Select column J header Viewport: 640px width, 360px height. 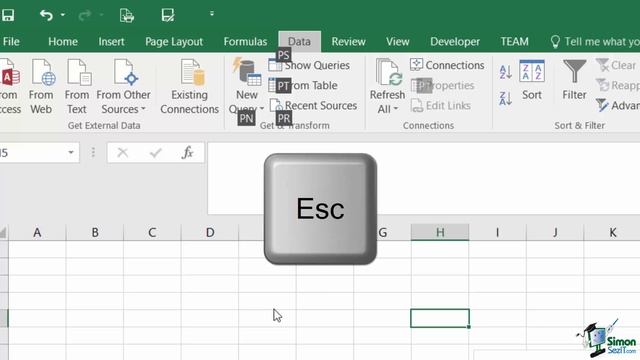coord(555,233)
